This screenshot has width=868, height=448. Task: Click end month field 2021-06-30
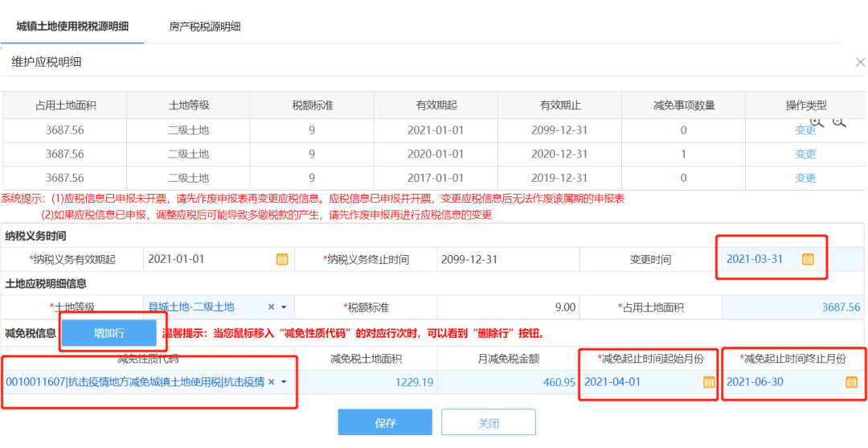(792, 382)
